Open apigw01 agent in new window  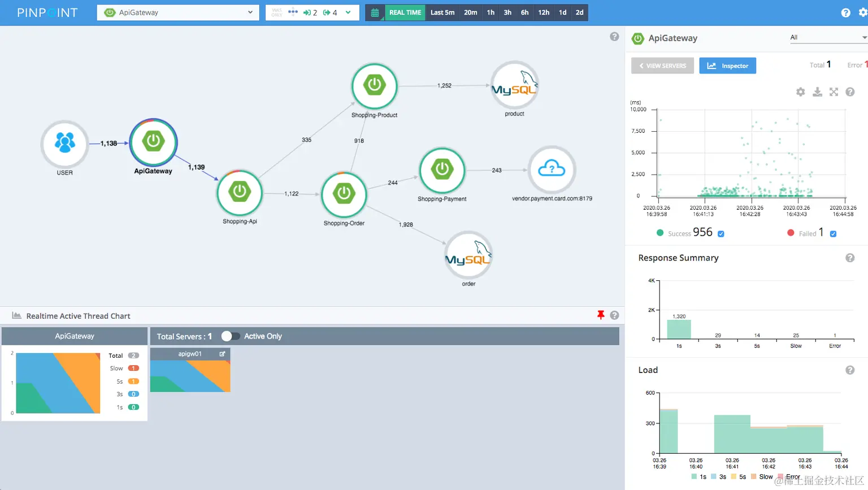[222, 354]
